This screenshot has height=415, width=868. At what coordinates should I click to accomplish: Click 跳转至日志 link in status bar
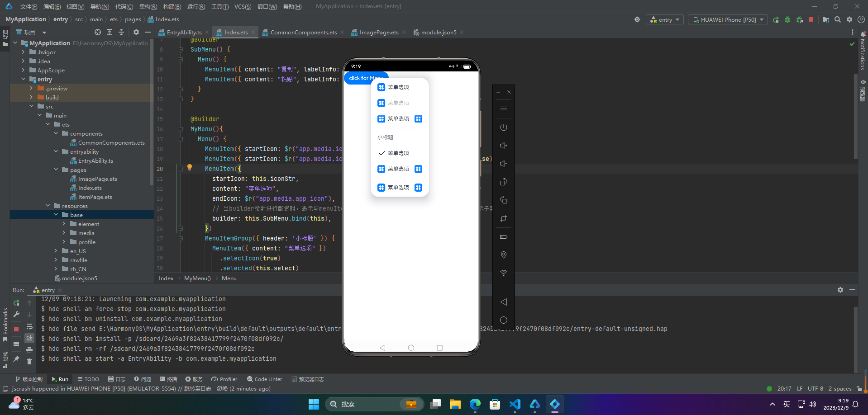[x=198, y=389]
